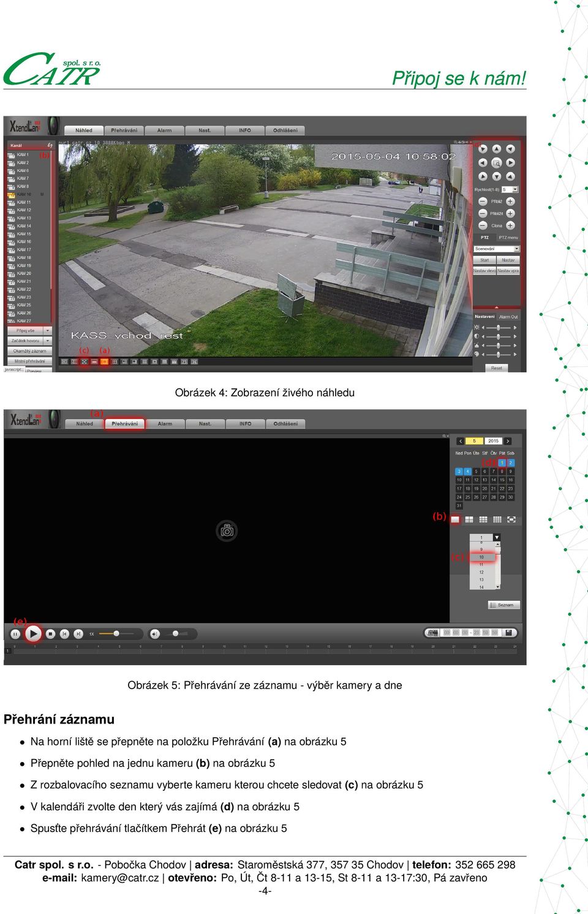Viewport: 588px width, 914px height.
Task: Select KAM 15 in the channel list
Action: [x=23, y=234]
